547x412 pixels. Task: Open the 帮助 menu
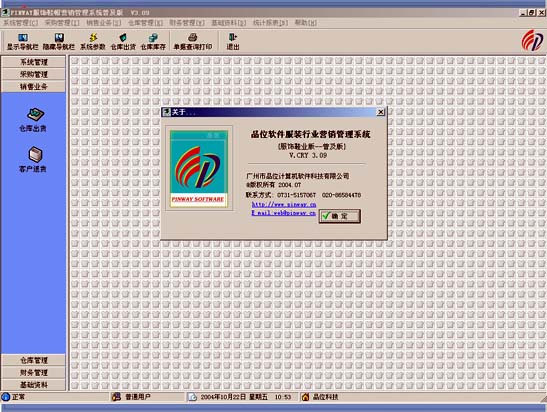(x=306, y=23)
